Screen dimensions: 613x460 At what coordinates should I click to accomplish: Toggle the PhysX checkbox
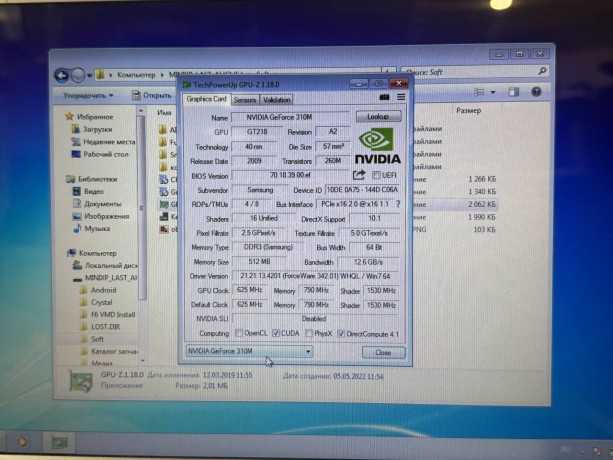pyautogui.click(x=309, y=333)
